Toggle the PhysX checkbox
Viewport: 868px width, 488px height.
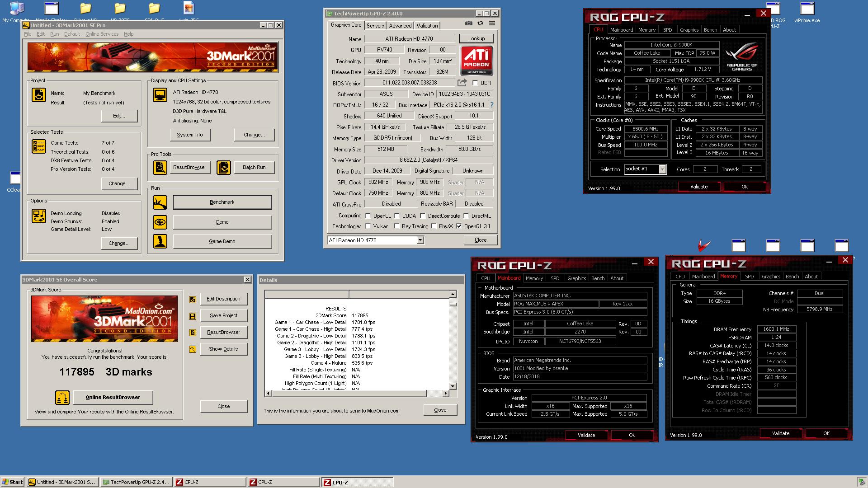coord(434,226)
